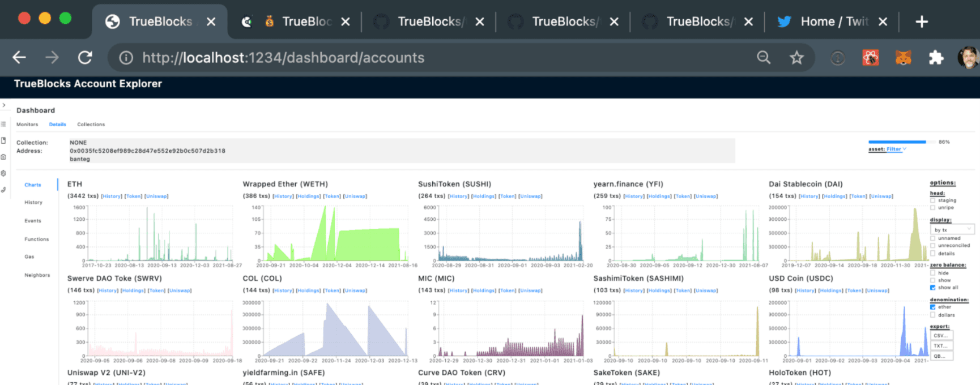The height and width of the screenshot is (385, 980).
Task: Enable the staging checkbox
Action: point(933,200)
